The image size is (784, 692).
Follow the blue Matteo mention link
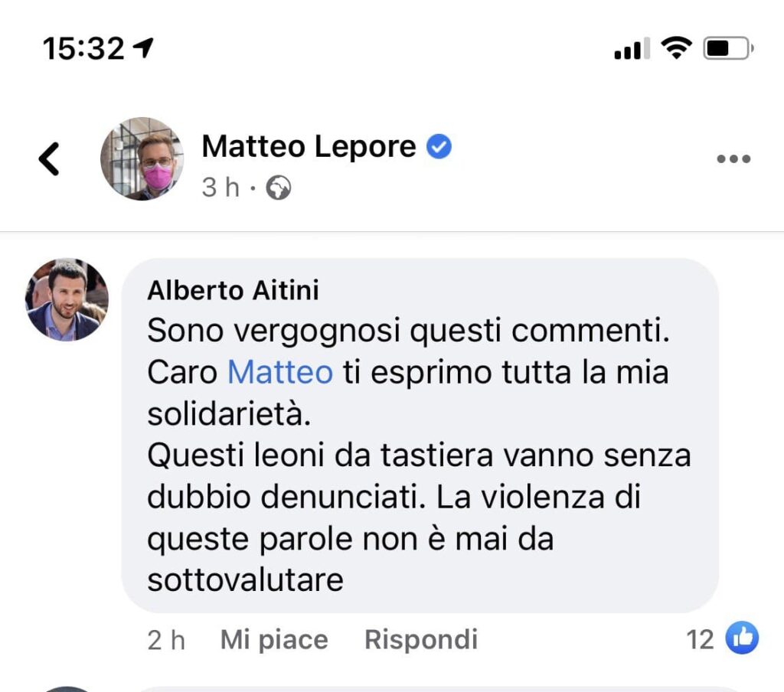(x=280, y=372)
